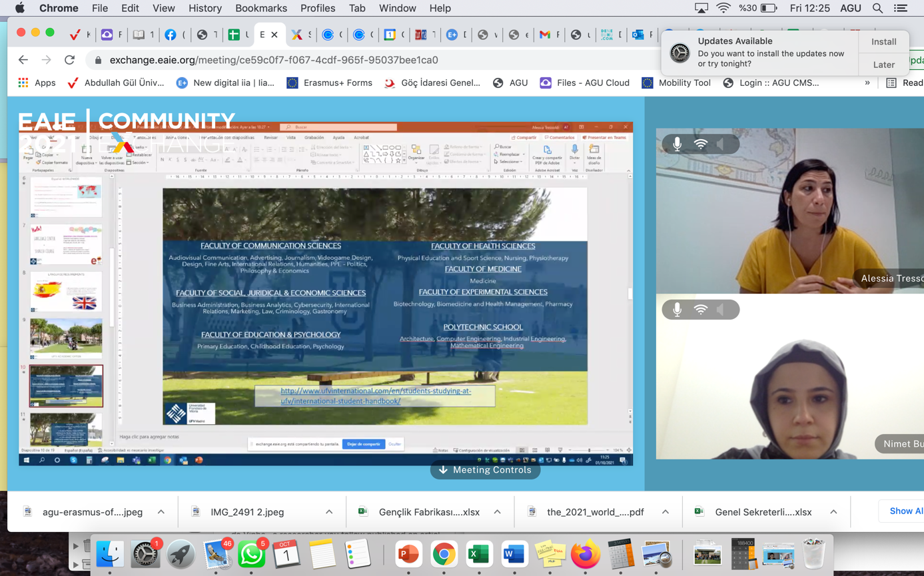This screenshot has width=924, height=576.
Task: Expand the Meeting Controls bar
Action: [x=485, y=470]
